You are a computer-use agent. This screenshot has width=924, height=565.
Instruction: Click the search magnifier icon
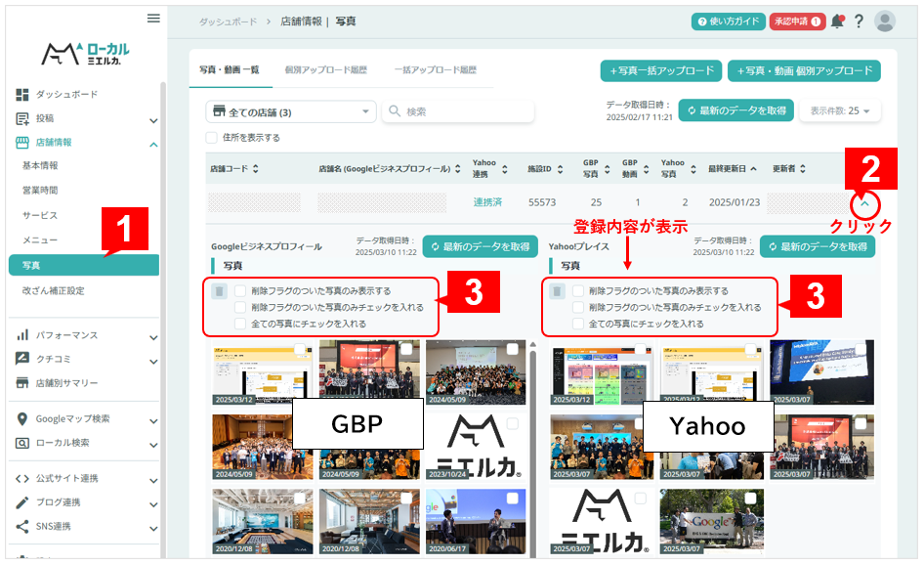[x=395, y=110]
